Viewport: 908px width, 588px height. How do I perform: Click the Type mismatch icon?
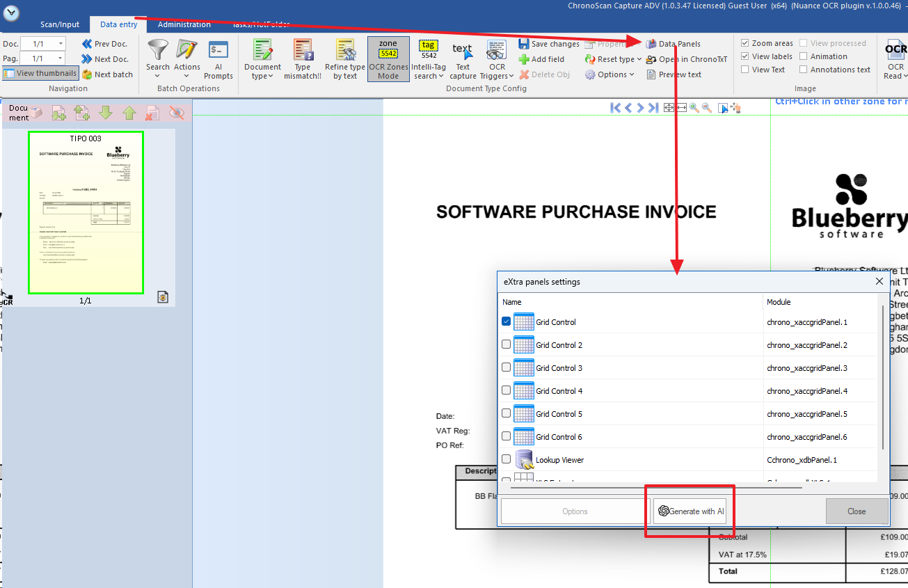pyautogui.click(x=303, y=60)
